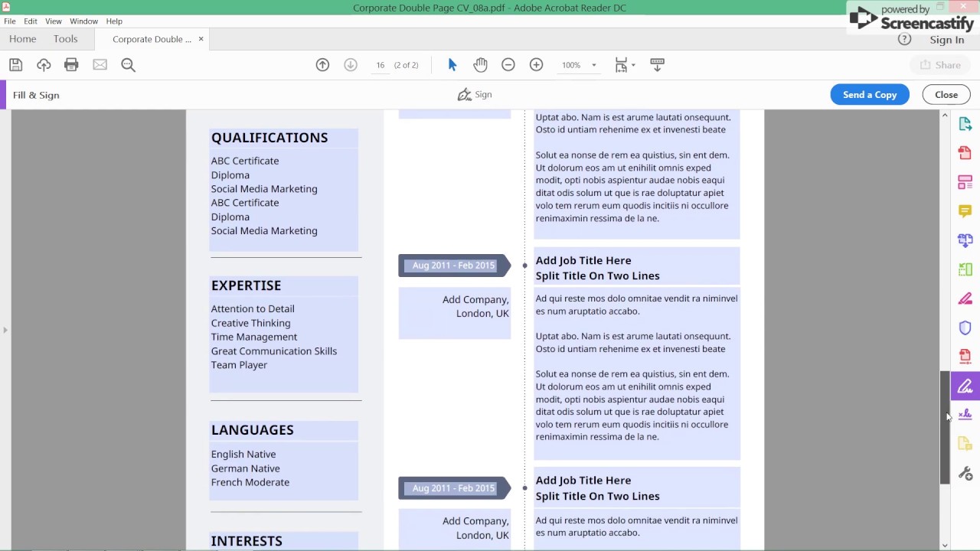Close the Corporate Double document tab
Image resolution: width=980 pixels, height=551 pixels.
(x=201, y=39)
